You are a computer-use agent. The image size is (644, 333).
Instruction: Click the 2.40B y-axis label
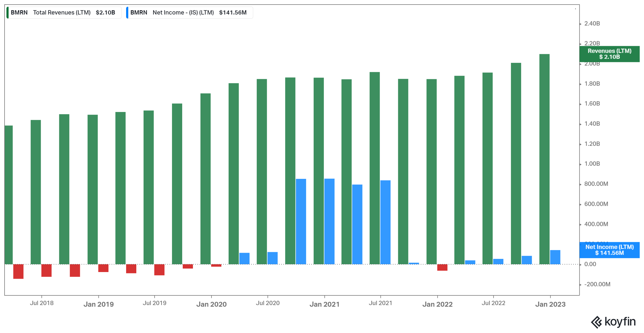(x=592, y=24)
